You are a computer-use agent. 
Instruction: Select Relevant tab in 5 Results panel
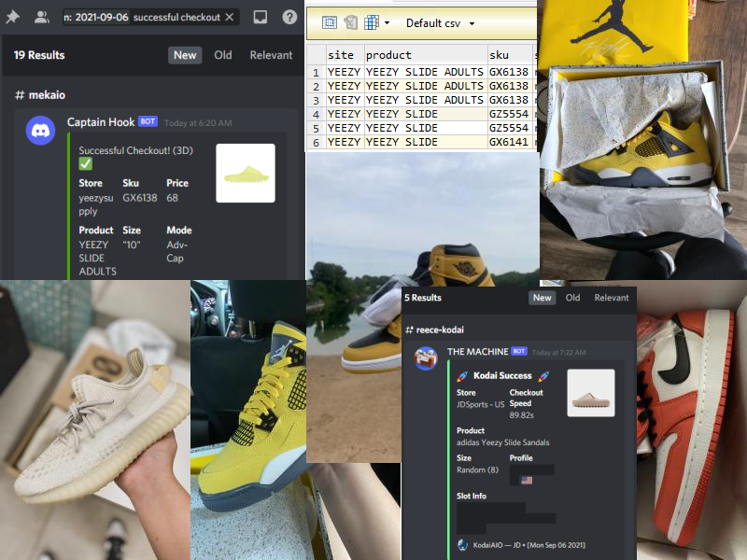[612, 298]
